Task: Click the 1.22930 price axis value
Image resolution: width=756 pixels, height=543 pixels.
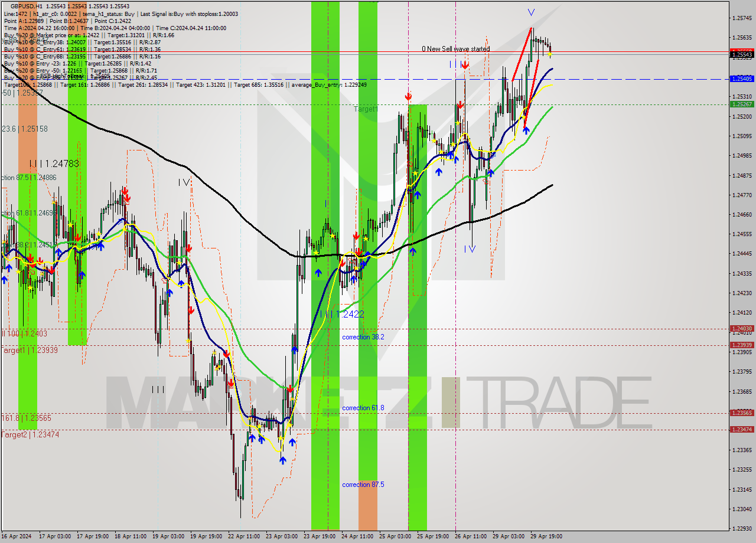Action: point(742,528)
